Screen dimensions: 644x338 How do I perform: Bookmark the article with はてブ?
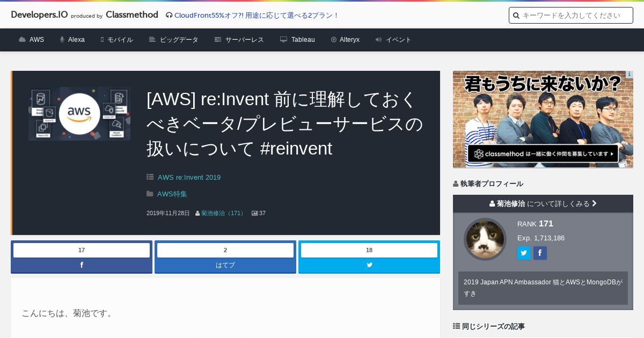click(x=225, y=265)
